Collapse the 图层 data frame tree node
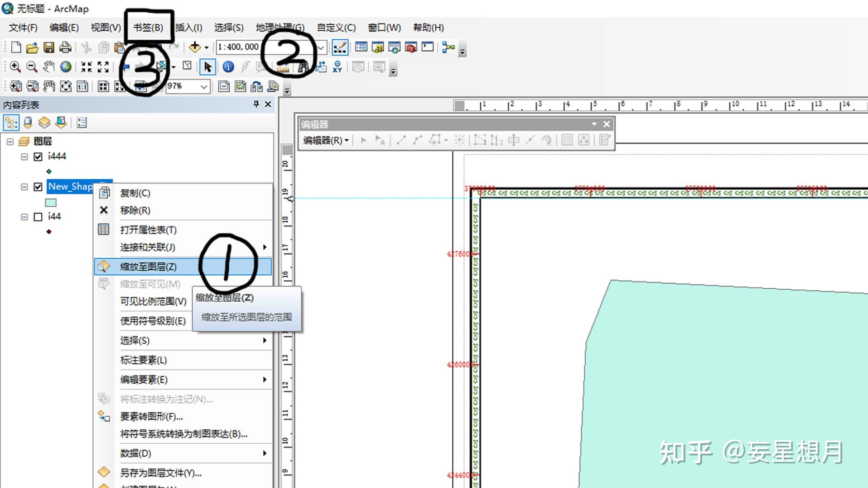Viewport: 868px width, 488px height. (10, 141)
